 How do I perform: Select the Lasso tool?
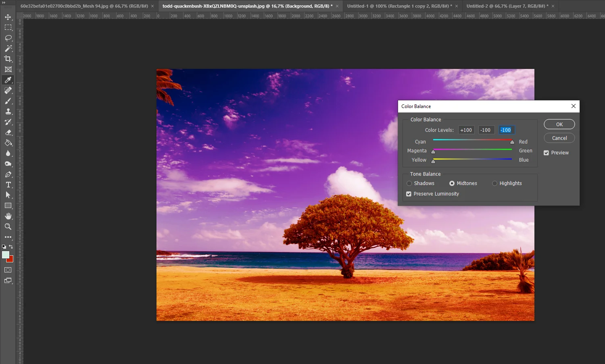click(8, 38)
